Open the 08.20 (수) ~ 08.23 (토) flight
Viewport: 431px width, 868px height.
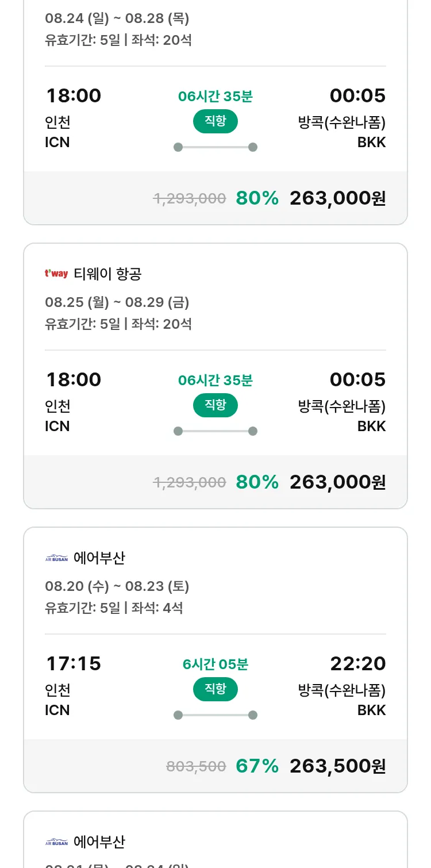coord(117,586)
